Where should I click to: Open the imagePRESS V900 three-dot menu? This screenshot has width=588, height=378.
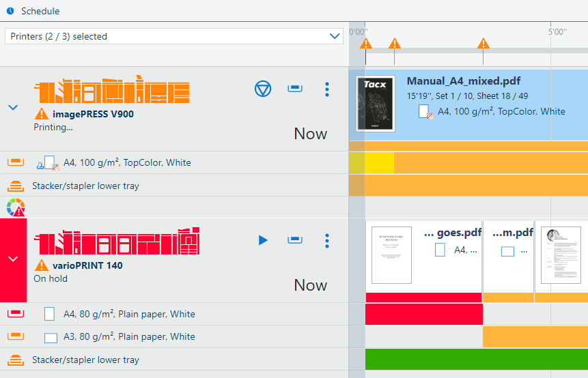point(327,89)
